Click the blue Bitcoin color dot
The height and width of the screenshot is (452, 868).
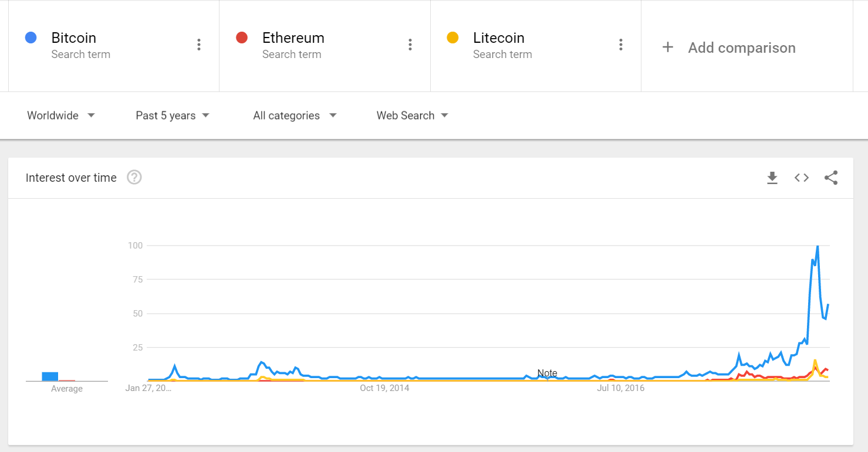point(31,38)
